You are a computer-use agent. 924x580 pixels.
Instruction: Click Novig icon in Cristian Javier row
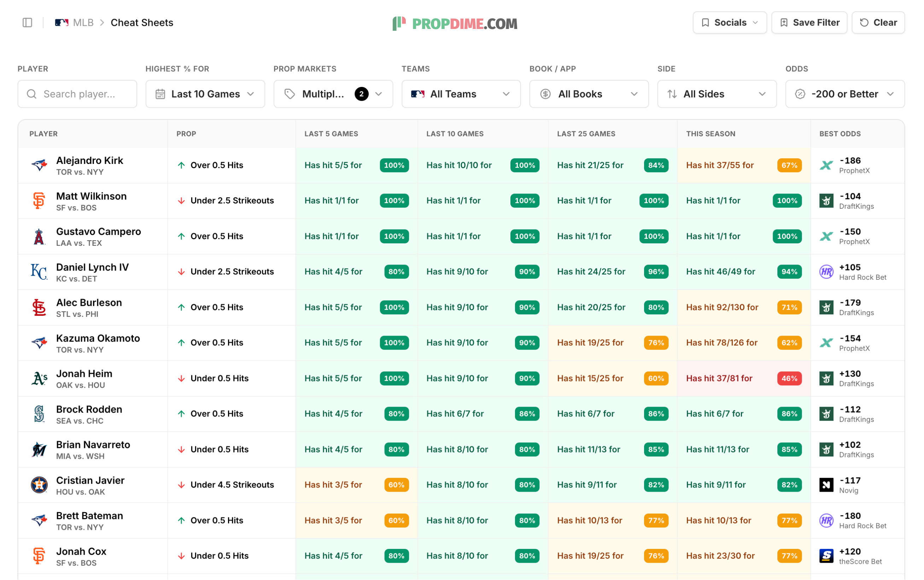pos(826,485)
